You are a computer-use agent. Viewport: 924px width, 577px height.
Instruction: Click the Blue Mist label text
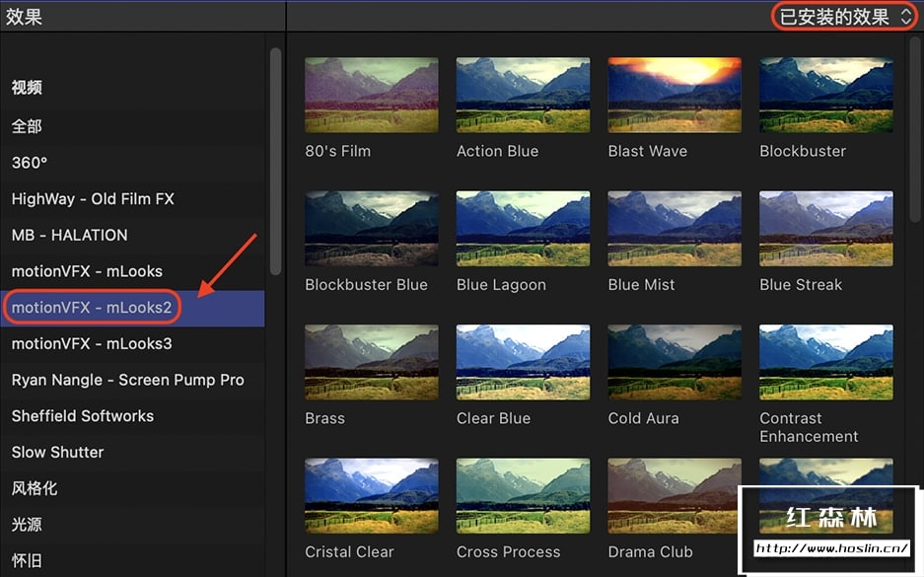641,285
